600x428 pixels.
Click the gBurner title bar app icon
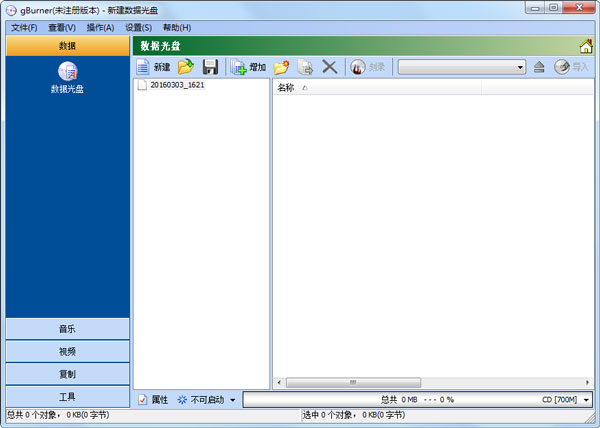[x=11, y=10]
